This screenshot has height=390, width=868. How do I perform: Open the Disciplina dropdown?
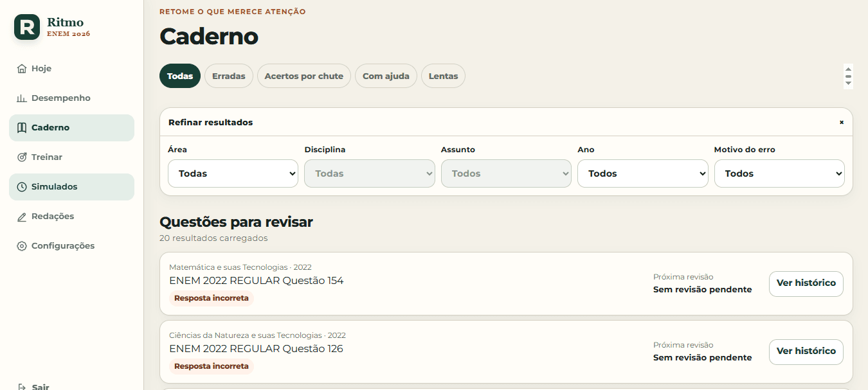(370, 173)
